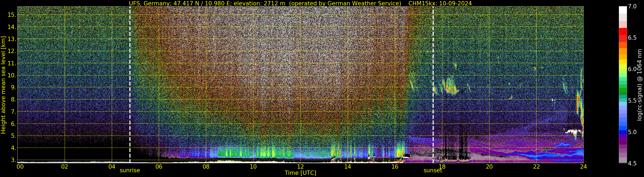Screen dimensions: 644x177
Task: Click the "5.5" value on the colorbar scale
Action: (632, 101)
